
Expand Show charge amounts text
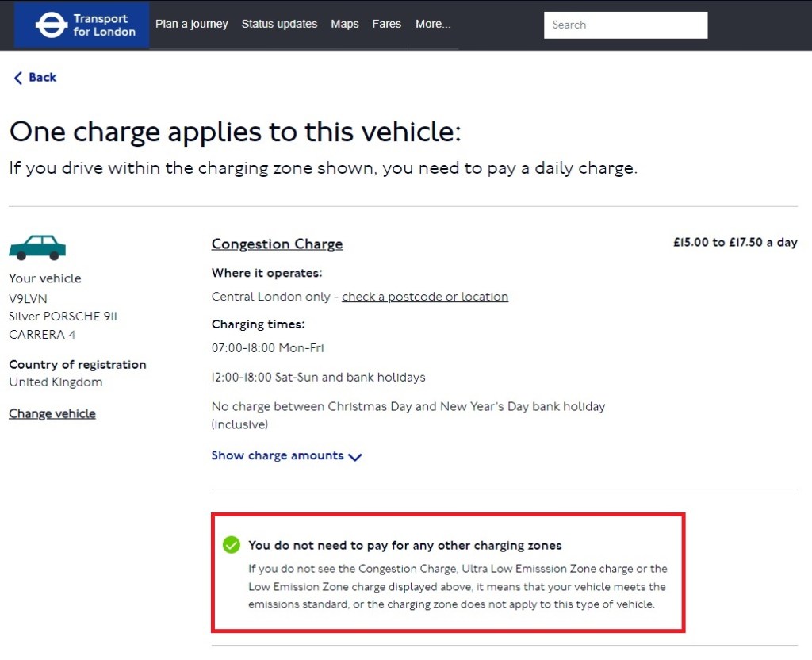point(278,456)
